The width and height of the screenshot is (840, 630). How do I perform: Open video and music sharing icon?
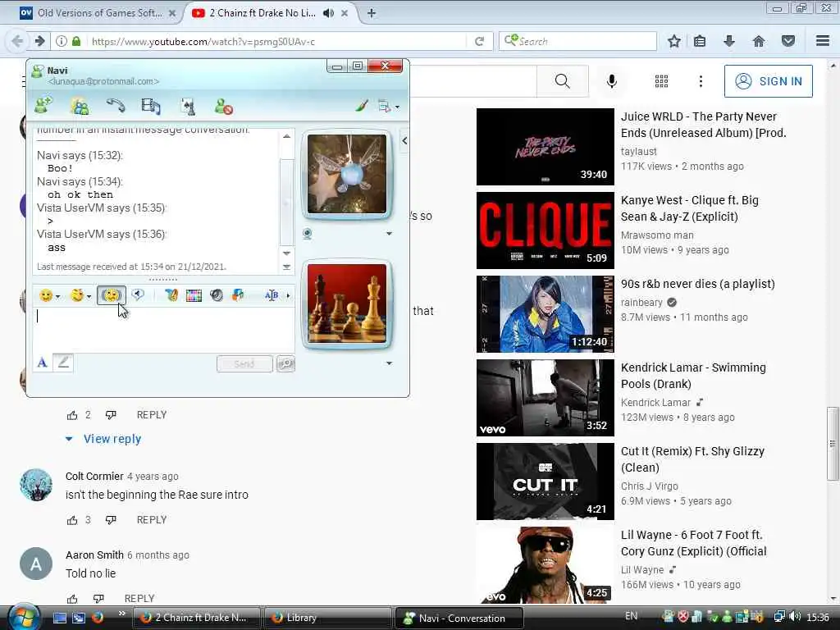151,106
